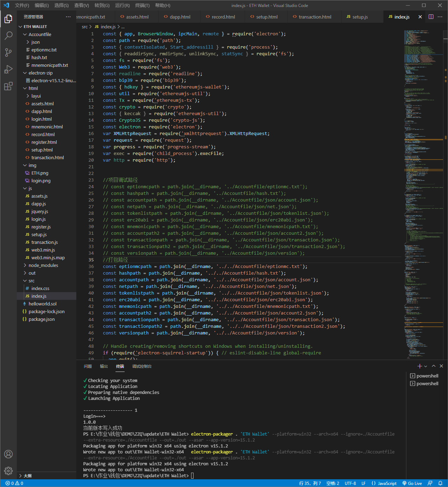Screen dimensions: 448x487
Task: Open the 查看(V) menu
Action: [x=82, y=5]
